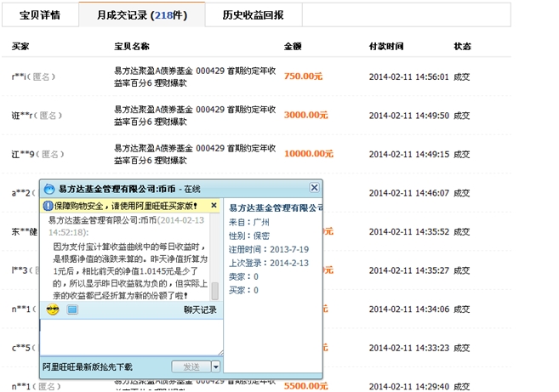Screen dimensions: 559x392
Task: Close the AliWangWang chat window
Action: [314, 187]
